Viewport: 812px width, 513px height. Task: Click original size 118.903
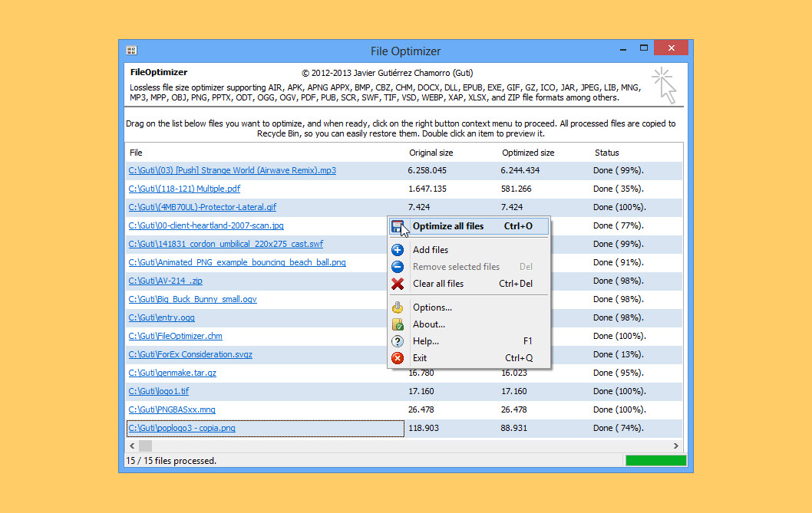(424, 428)
